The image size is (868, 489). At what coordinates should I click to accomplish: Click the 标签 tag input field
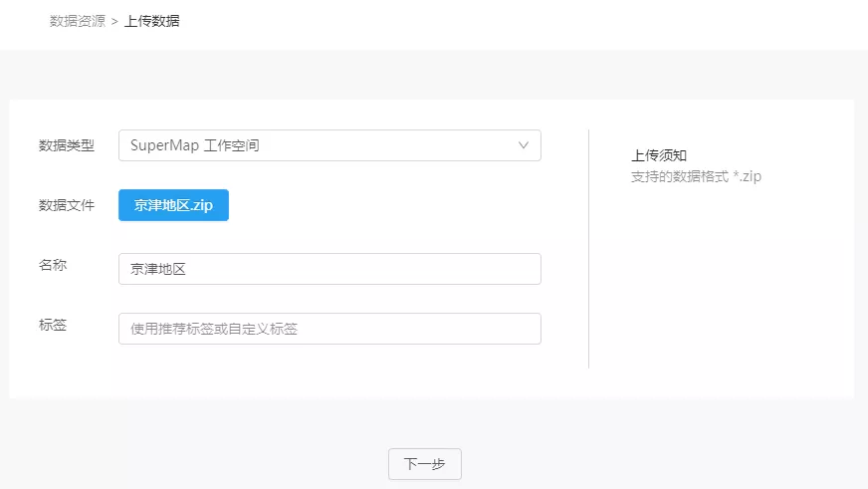[x=329, y=329]
